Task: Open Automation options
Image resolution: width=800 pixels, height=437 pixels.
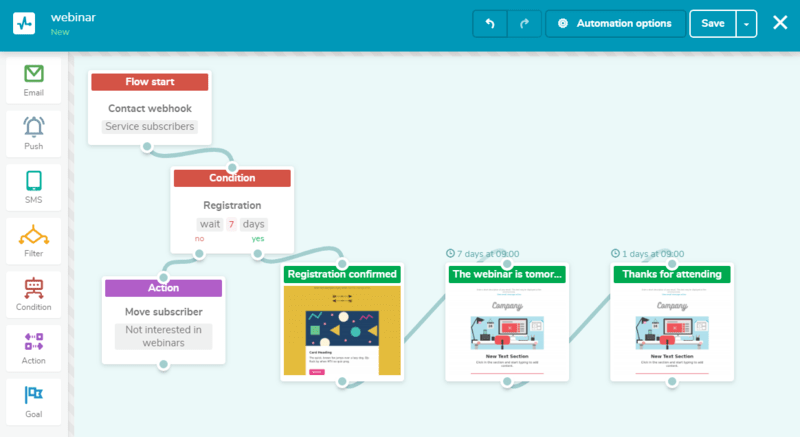Action: click(x=615, y=23)
